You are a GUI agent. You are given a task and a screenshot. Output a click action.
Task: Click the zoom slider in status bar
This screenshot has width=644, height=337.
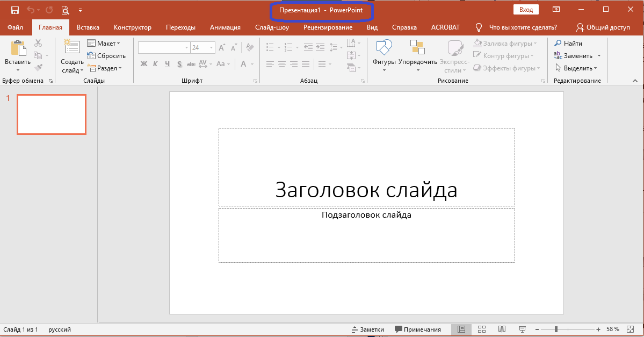tap(556, 329)
